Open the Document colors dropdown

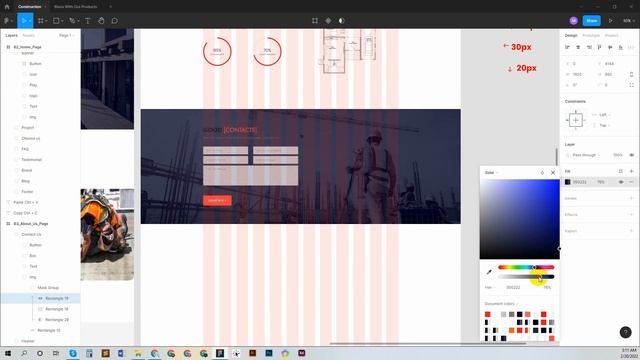(x=501, y=304)
